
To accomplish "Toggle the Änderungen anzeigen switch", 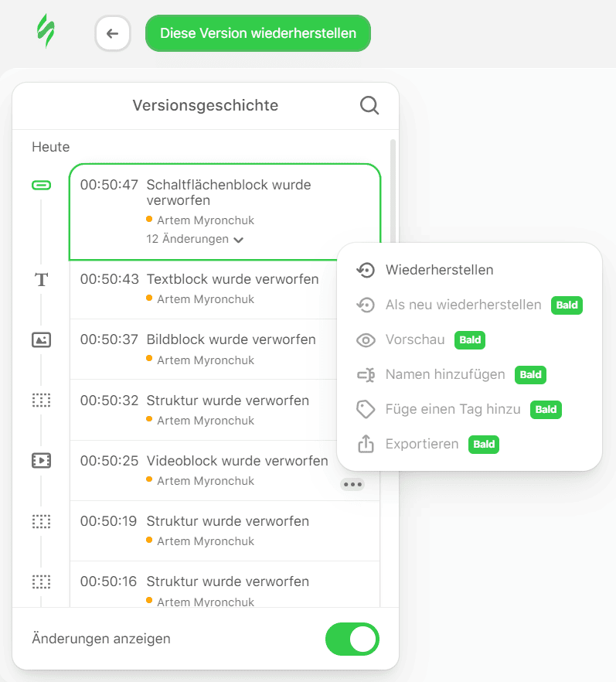I will 352,639.
